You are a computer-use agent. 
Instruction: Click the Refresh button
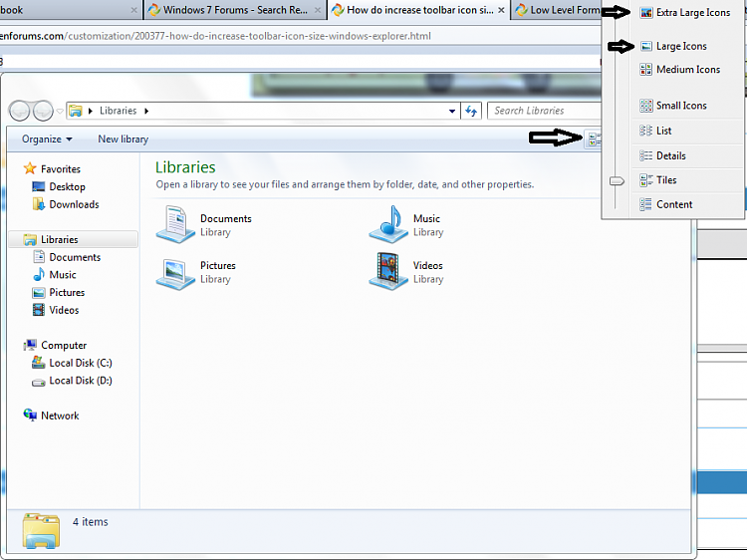click(471, 111)
